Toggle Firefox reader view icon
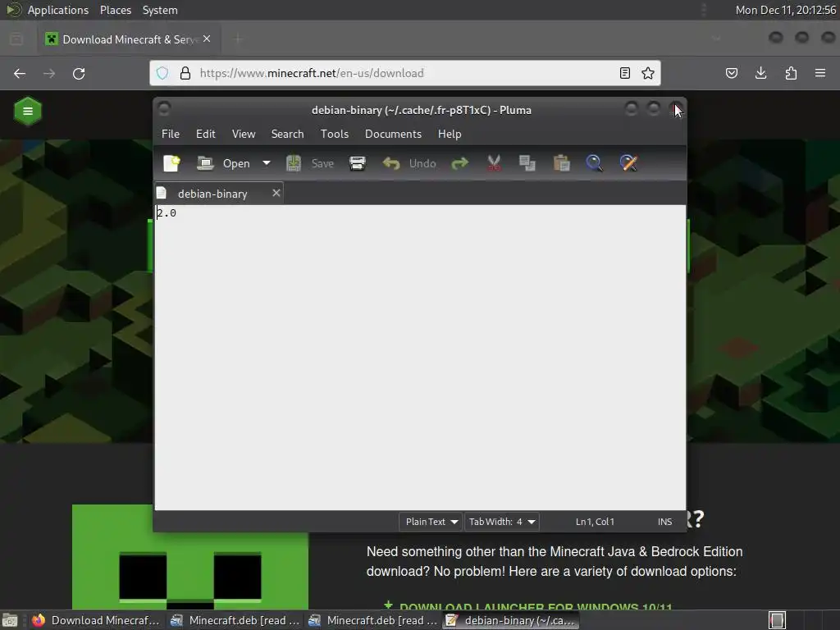 pyautogui.click(x=624, y=73)
